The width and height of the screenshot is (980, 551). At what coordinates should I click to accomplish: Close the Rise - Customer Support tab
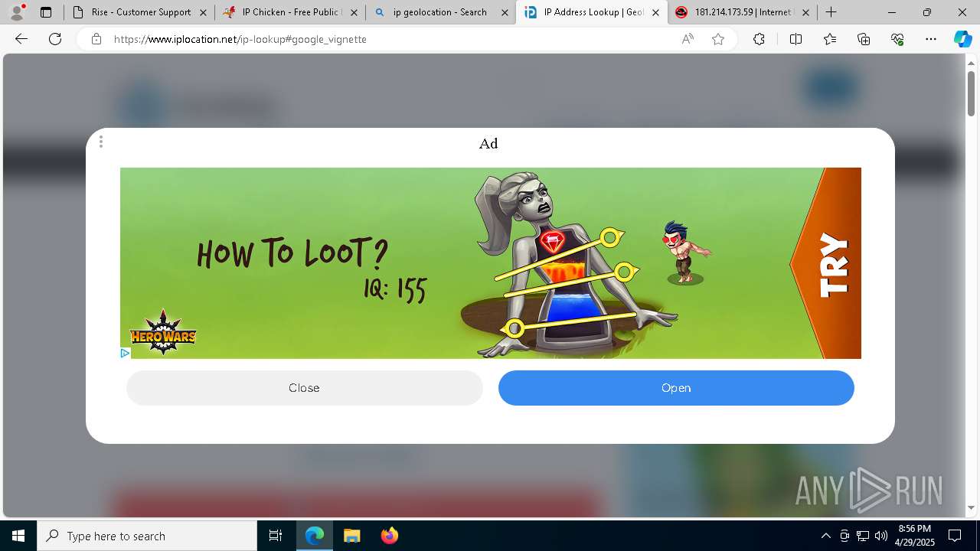pos(203,12)
